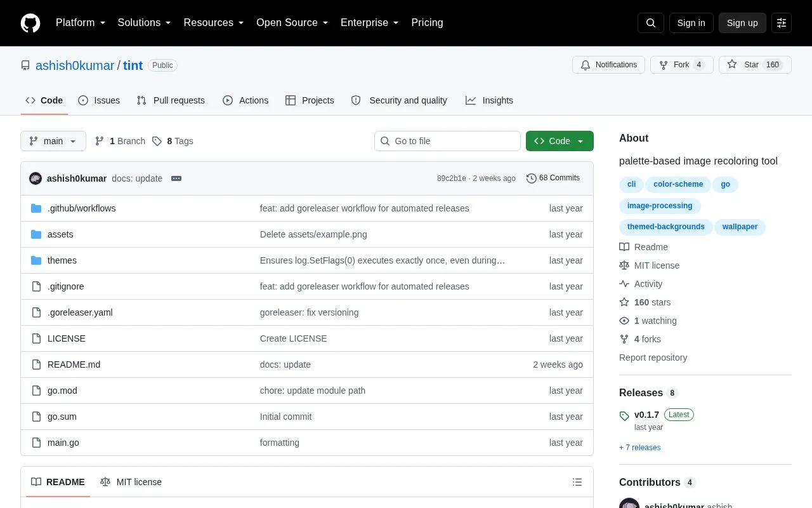Expand the Resources menu
This screenshot has height=508, width=812.
tap(214, 23)
